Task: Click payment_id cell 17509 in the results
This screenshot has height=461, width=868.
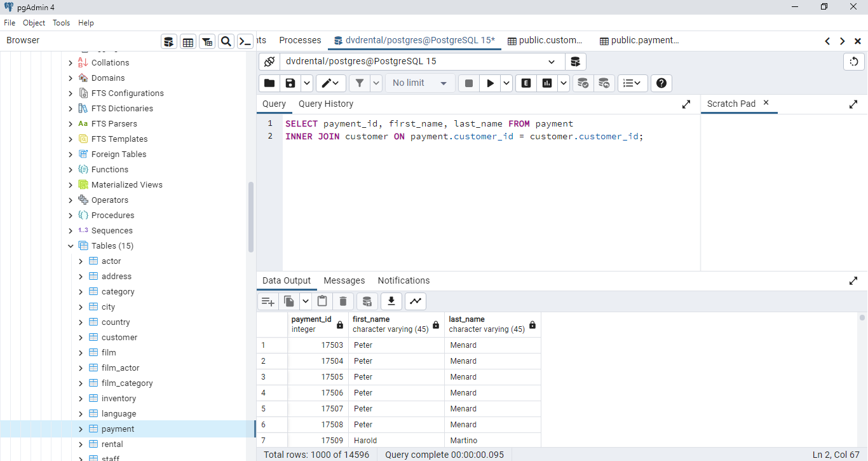Action: click(x=318, y=441)
